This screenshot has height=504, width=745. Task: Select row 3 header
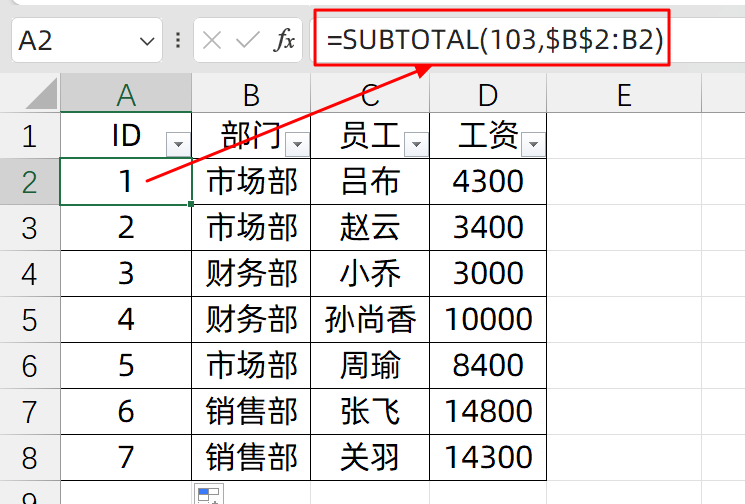[30, 228]
